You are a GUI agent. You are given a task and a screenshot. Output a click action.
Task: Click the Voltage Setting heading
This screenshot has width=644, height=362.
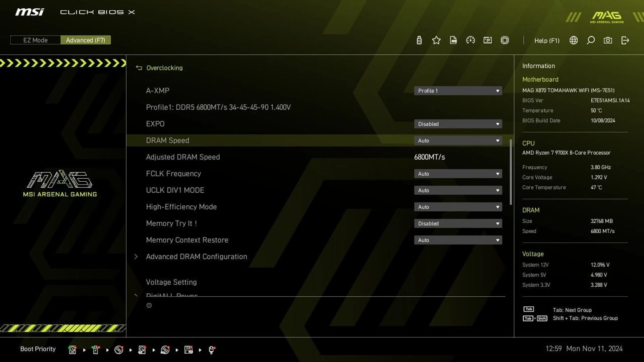coord(171,282)
